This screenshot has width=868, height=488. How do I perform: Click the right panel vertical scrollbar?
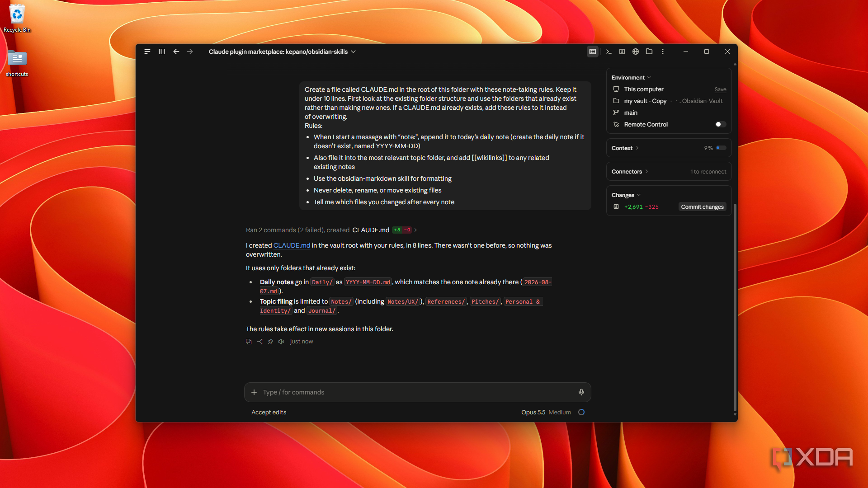735,307
